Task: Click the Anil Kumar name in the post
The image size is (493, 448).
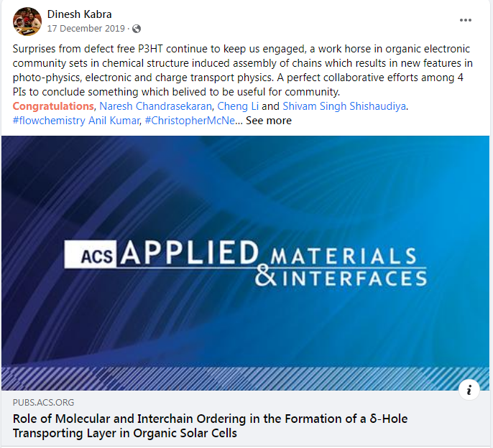Action: [x=119, y=121]
